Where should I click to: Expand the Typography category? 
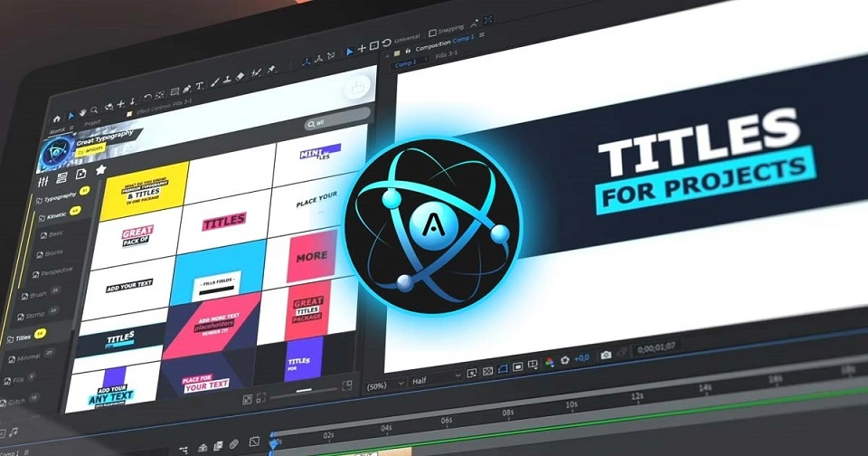click(60, 196)
